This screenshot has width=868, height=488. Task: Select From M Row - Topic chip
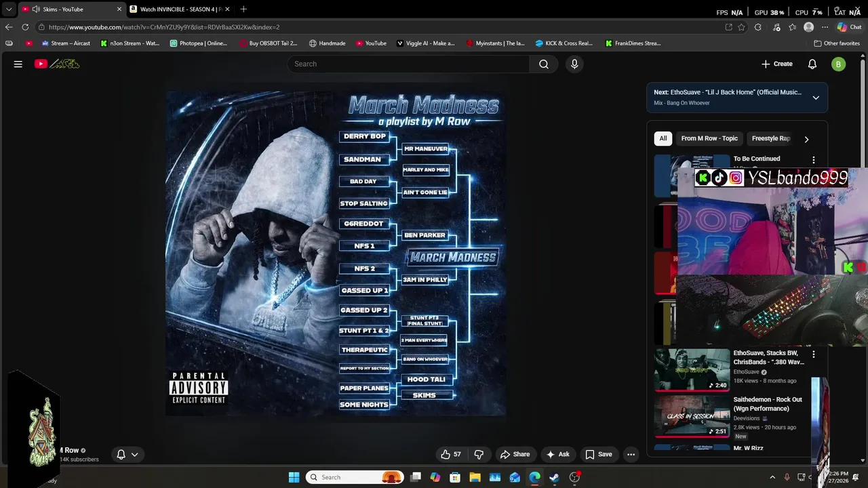709,138
